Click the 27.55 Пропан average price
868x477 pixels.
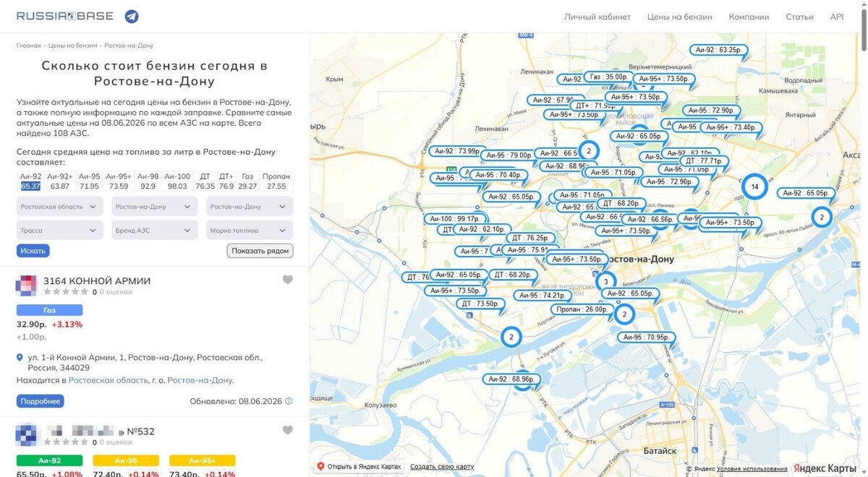276,186
